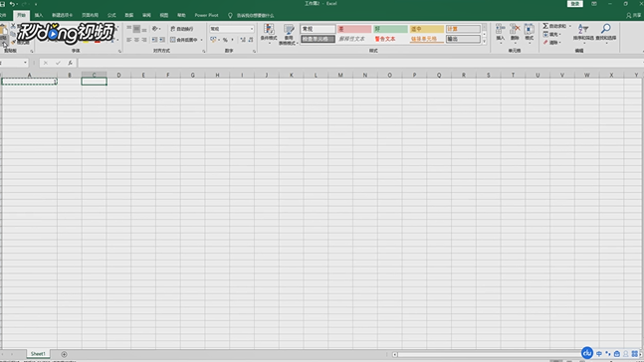Click the percent style icon

pos(225,40)
